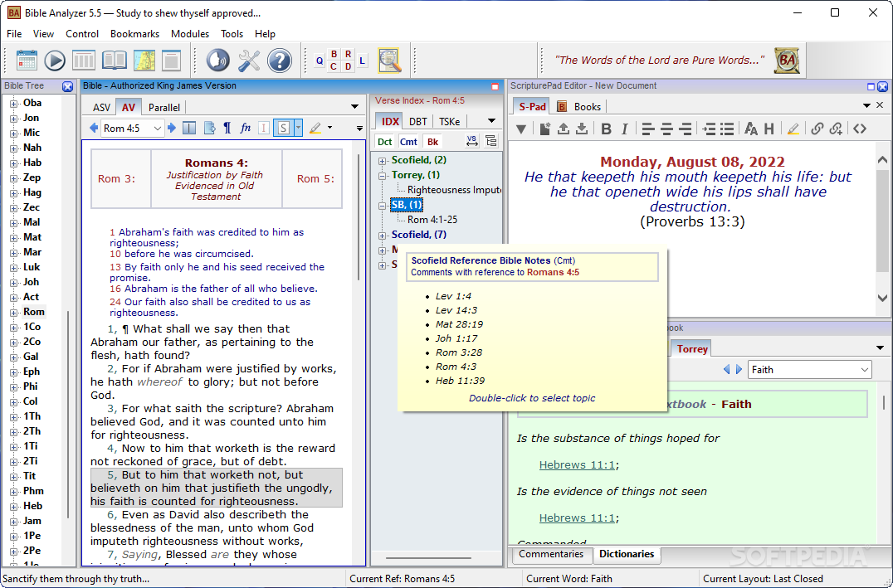Insert bullet list in ScripturePad
The height and width of the screenshot is (588, 893).
(727, 129)
